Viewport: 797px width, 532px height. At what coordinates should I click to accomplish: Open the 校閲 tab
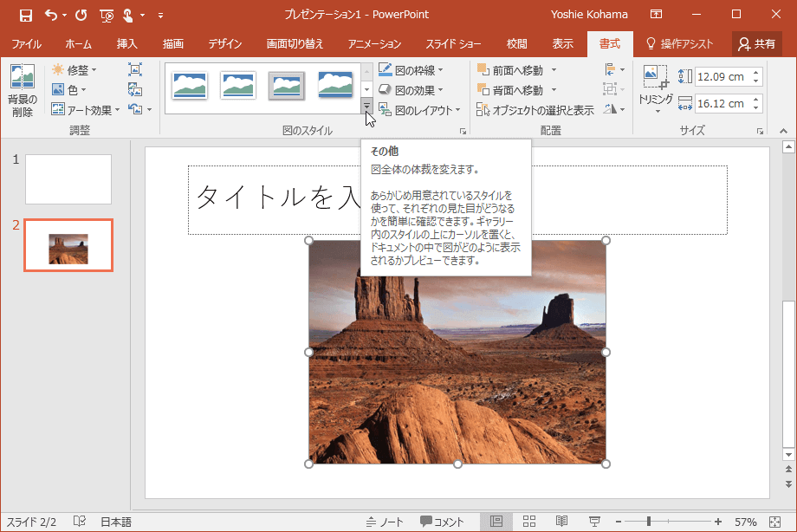click(x=517, y=44)
